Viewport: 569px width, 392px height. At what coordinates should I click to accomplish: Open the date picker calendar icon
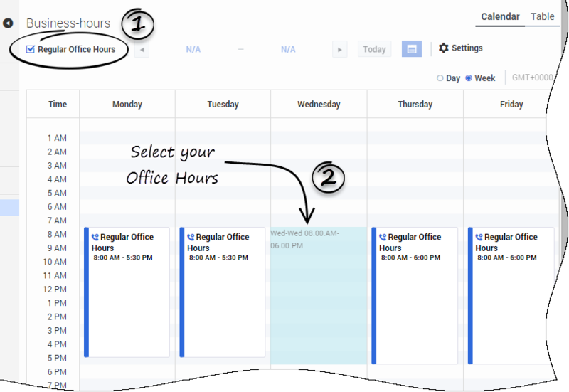[412, 49]
